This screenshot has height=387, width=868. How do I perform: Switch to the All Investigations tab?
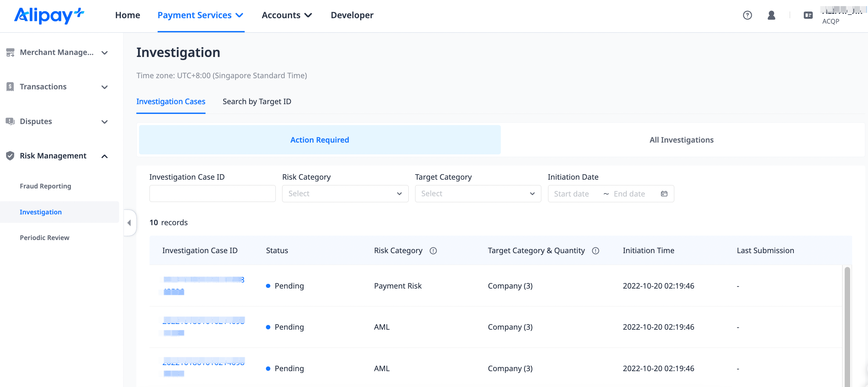tap(681, 140)
